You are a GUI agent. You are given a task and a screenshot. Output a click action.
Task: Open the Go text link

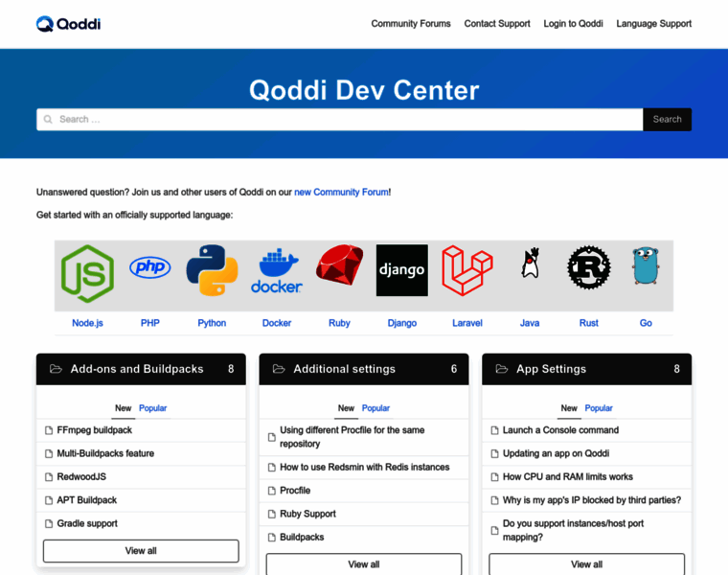tap(646, 323)
